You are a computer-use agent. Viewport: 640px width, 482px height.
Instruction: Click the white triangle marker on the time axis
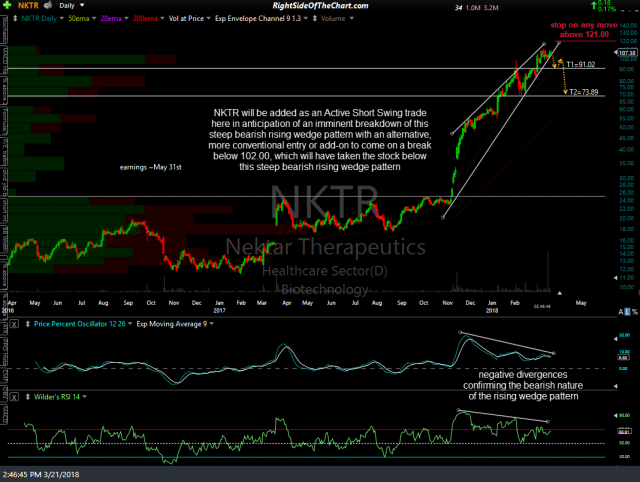pos(560,293)
